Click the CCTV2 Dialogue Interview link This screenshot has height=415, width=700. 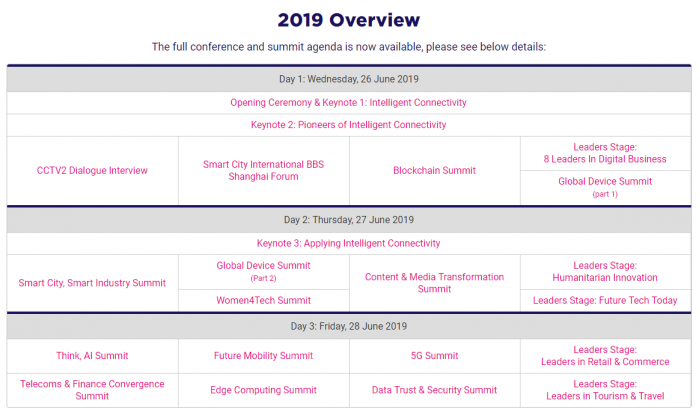(x=92, y=170)
